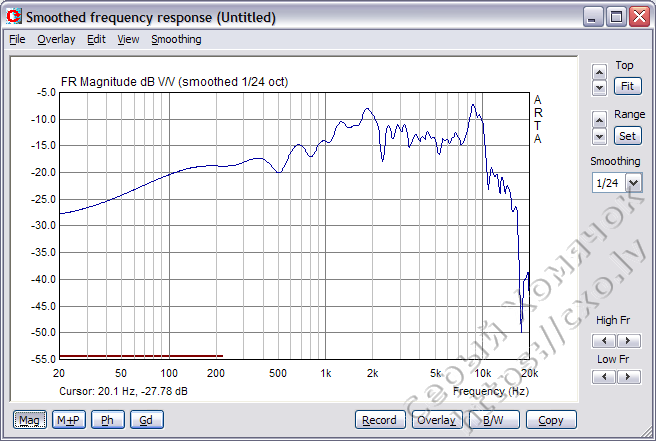Switch to Gd group delay view
656x441 pixels.
pyautogui.click(x=146, y=420)
